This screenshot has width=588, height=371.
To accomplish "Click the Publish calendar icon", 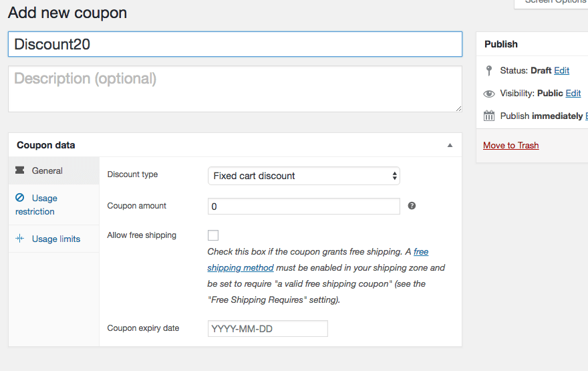I will tap(488, 116).
